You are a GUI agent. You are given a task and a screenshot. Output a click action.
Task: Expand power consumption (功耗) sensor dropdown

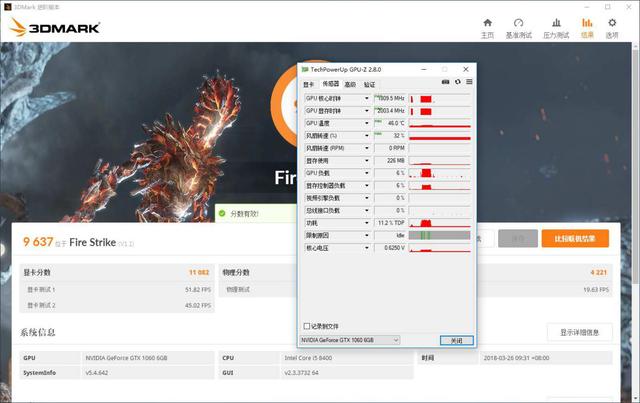(x=367, y=223)
